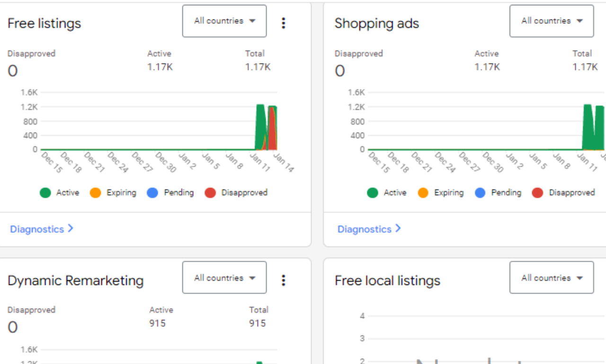
Task: Open the Dynamic Remarketing country filter
Action: (x=224, y=278)
